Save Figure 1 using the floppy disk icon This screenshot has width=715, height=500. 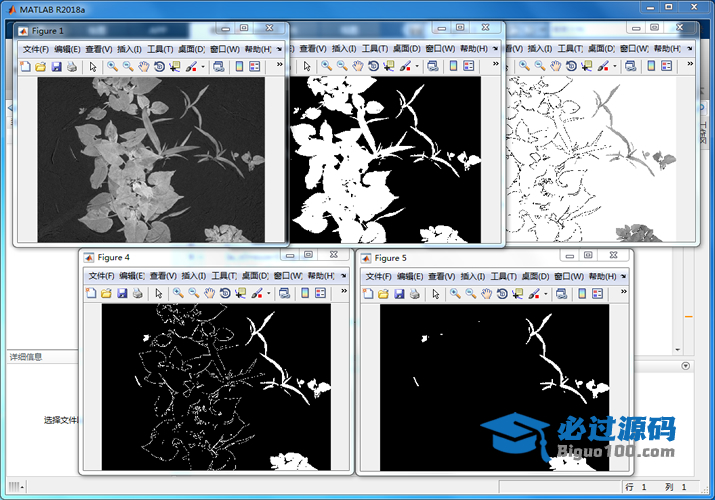coord(56,67)
